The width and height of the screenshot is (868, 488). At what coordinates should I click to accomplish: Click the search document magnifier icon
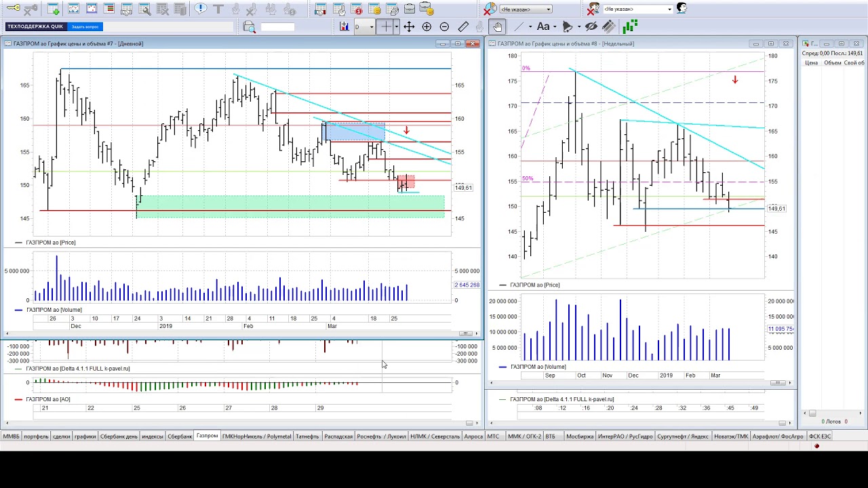pos(249,26)
